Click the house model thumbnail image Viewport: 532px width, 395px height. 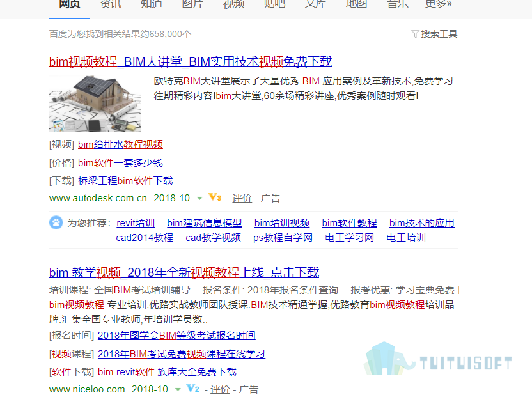[95, 104]
